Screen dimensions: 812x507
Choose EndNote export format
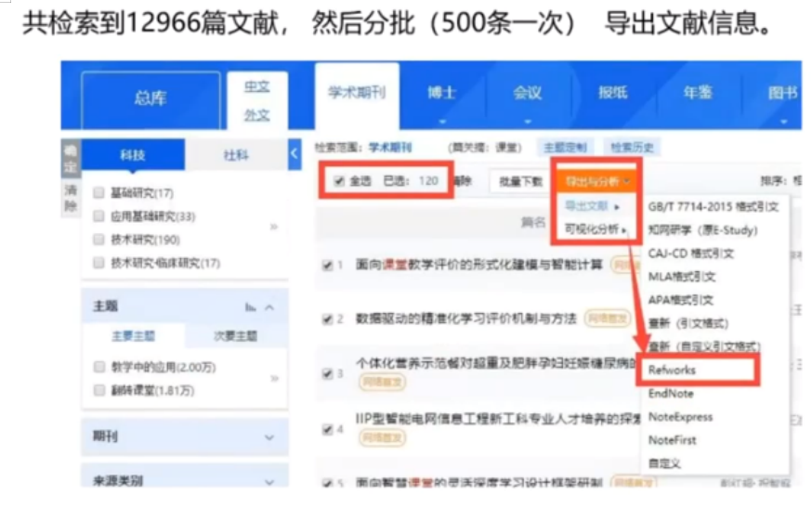[x=671, y=393]
